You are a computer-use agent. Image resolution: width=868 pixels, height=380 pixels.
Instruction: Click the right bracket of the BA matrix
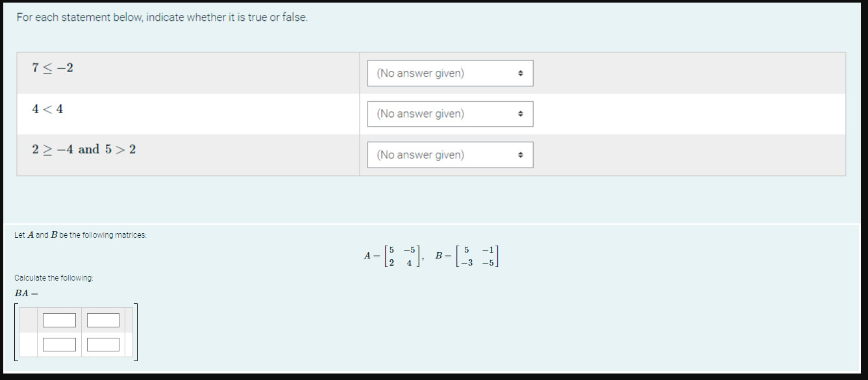click(x=136, y=331)
